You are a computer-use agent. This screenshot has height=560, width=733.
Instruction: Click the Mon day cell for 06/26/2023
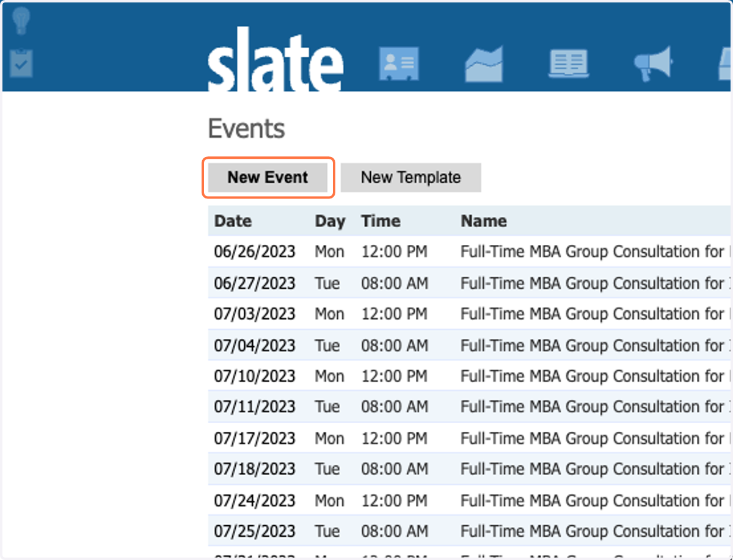click(329, 252)
